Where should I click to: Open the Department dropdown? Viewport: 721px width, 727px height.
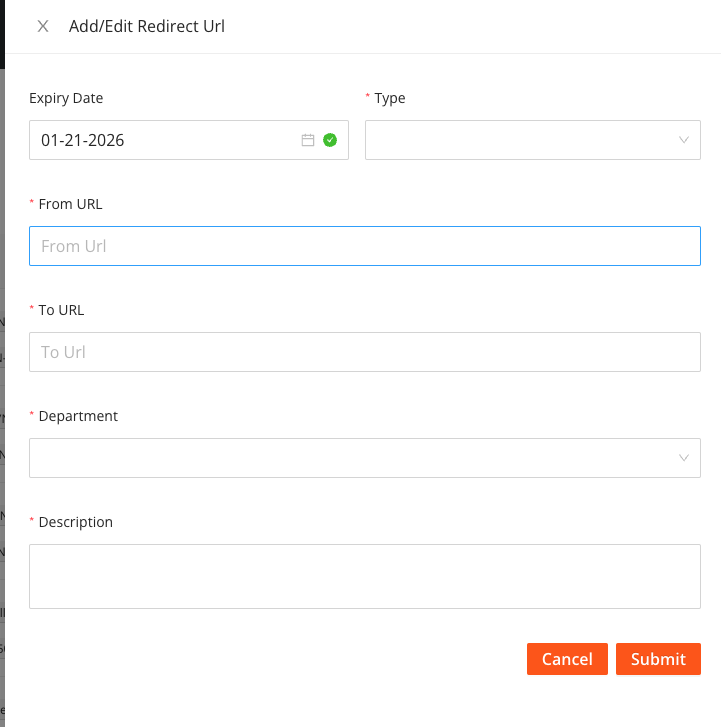click(365, 458)
